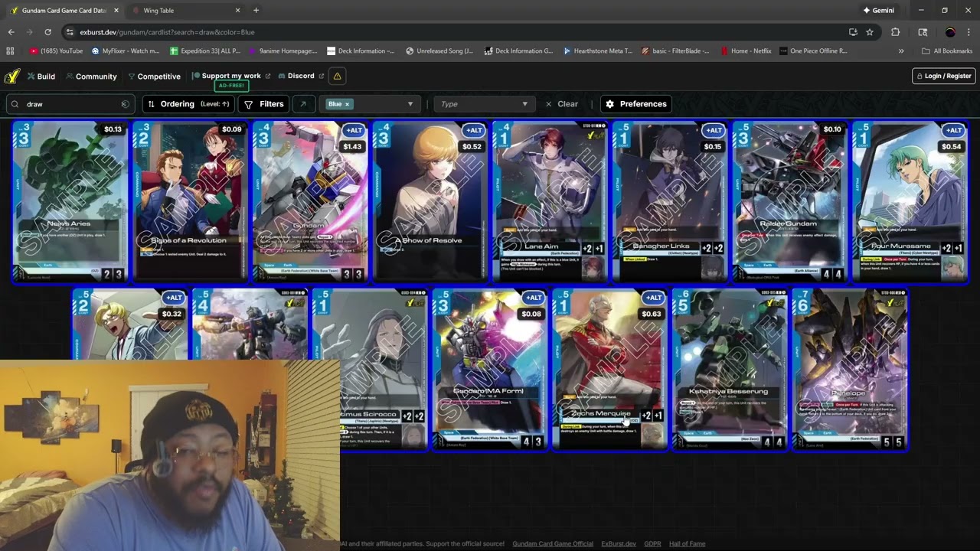980x551 pixels.
Task: Open the All Bookmarks folder
Action: (x=947, y=51)
